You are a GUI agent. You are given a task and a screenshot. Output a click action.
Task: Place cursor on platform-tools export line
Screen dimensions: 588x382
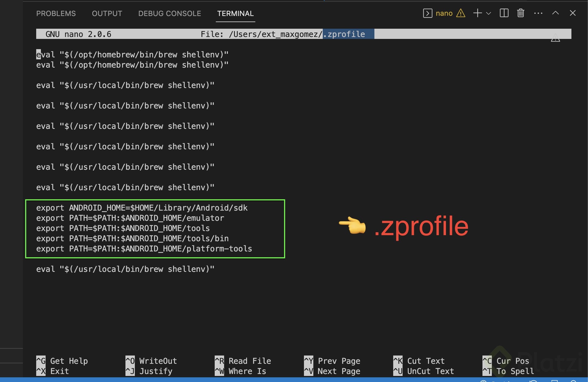coord(144,249)
